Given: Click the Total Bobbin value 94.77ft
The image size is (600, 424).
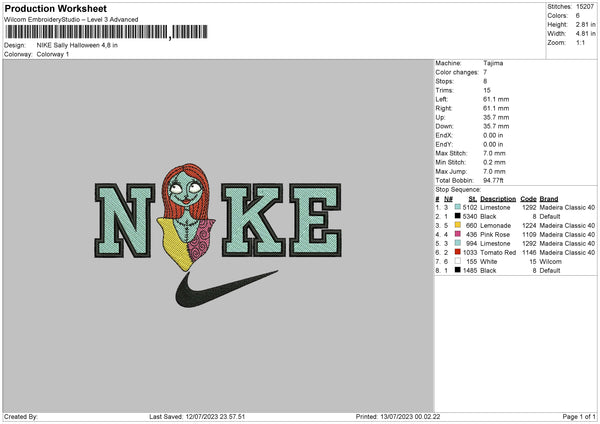Looking at the screenshot, I should click(493, 180).
